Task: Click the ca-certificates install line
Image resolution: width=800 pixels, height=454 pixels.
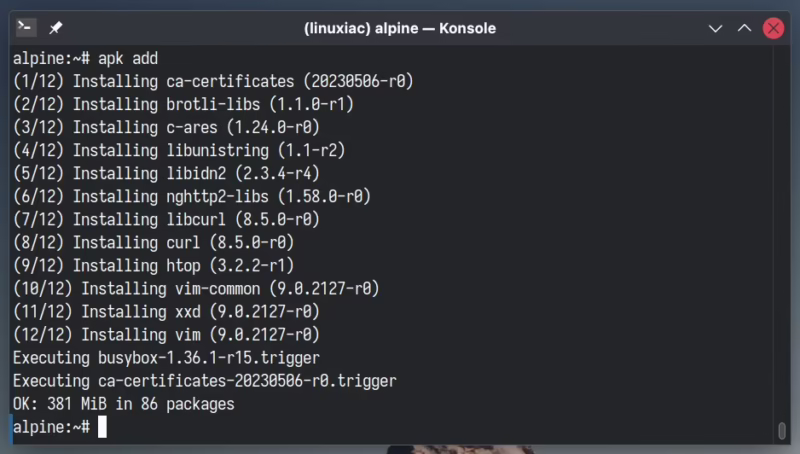Action: [x=213, y=81]
